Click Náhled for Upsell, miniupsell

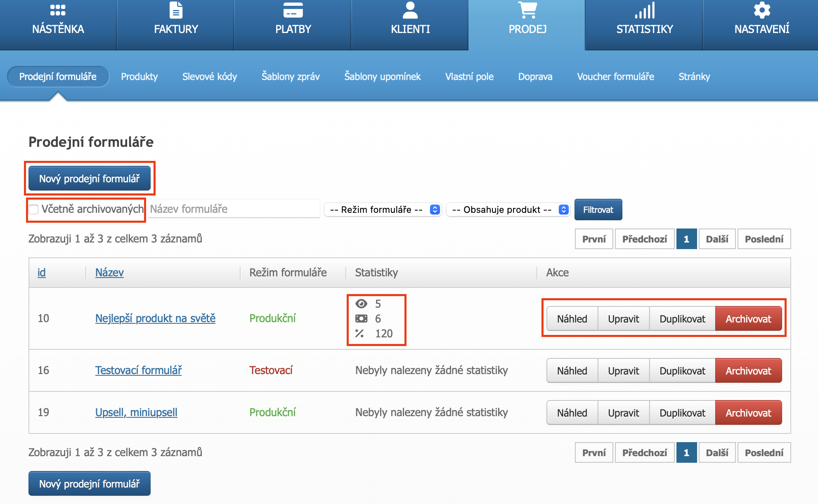pos(572,412)
